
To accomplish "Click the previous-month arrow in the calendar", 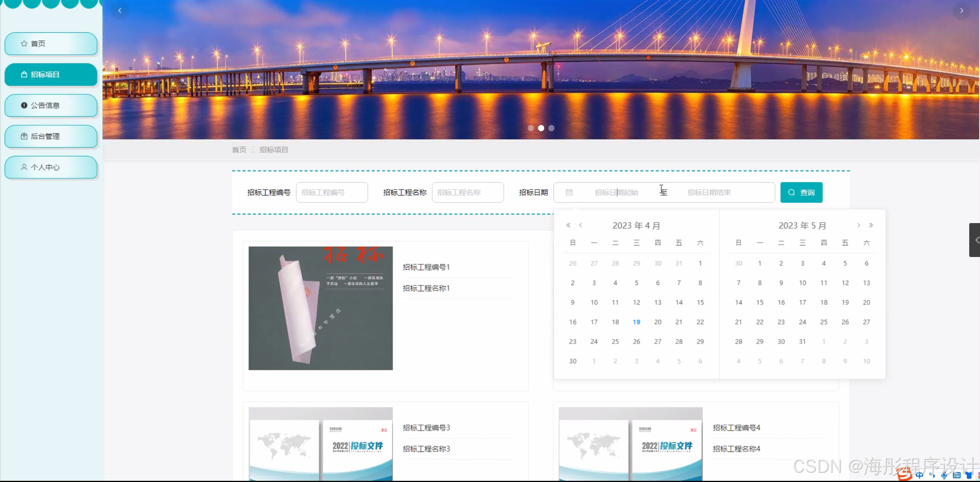I will pyautogui.click(x=580, y=225).
